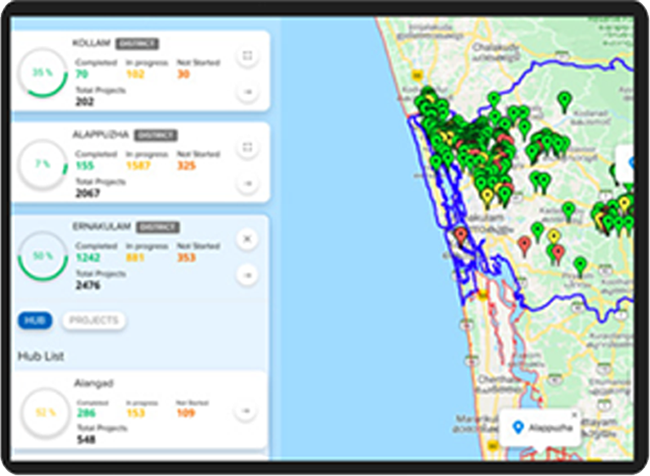Viewport: 650px width, 476px height.
Task: Click the Ernakulam DISTRICT badge
Action: pos(158,227)
